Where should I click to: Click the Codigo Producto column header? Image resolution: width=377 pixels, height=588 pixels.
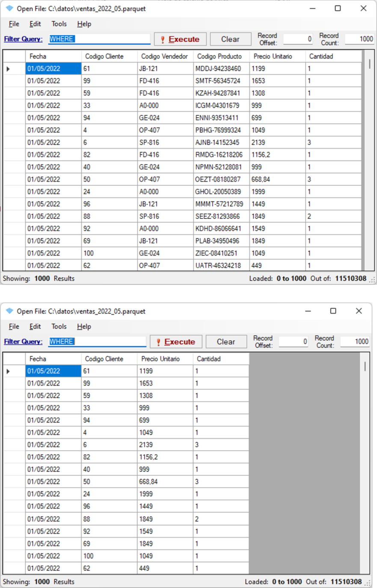[220, 56]
